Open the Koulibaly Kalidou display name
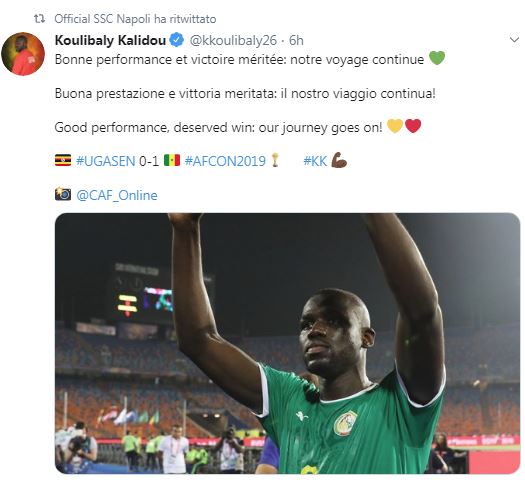This screenshot has height=483, width=525. [110, 41]
